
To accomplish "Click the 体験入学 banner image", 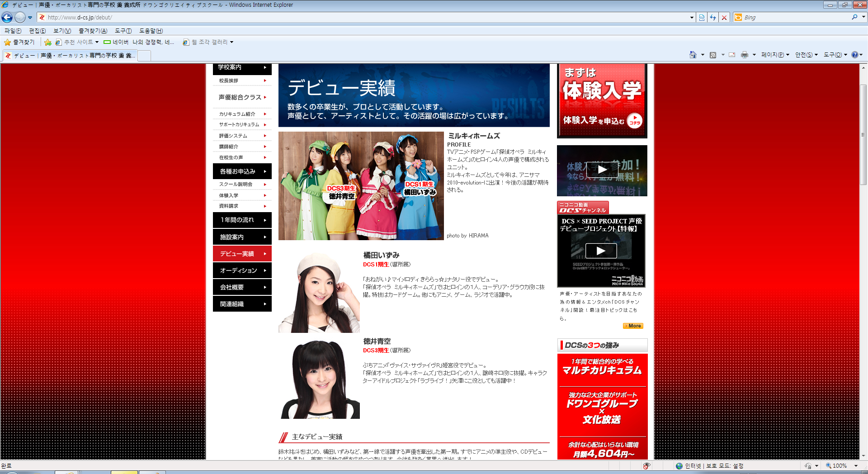I will (x=602, y=101).
